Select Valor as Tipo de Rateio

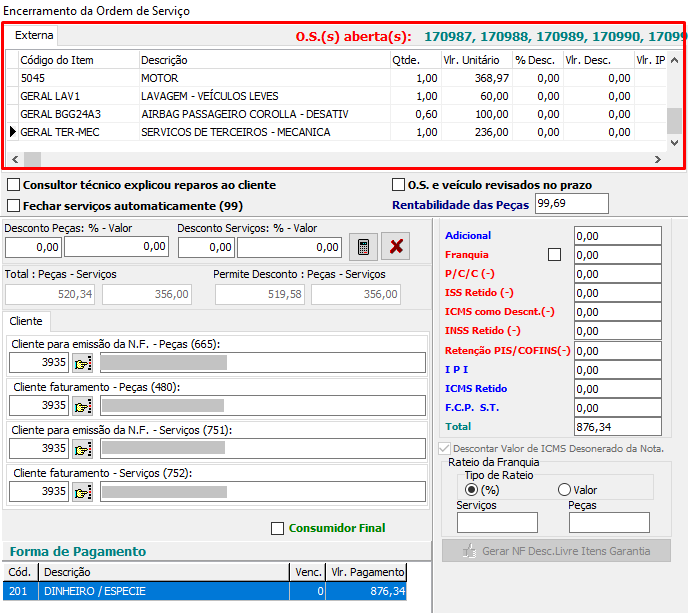(565, 490)
